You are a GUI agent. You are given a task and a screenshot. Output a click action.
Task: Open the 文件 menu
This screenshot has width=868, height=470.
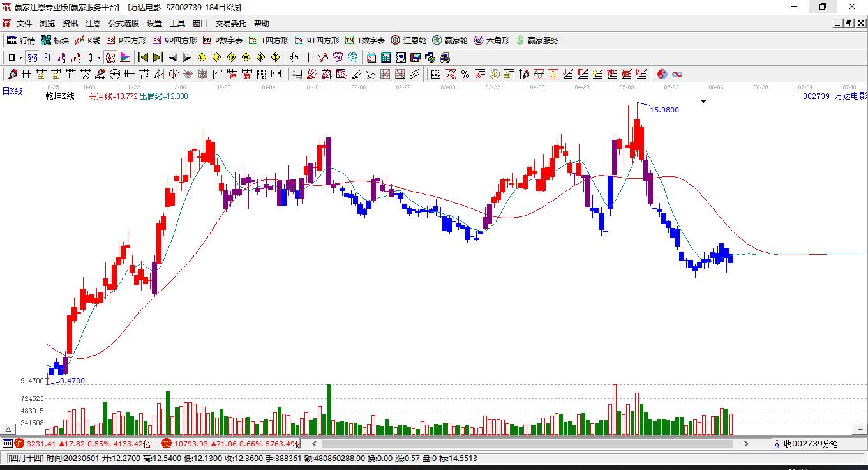24,24
